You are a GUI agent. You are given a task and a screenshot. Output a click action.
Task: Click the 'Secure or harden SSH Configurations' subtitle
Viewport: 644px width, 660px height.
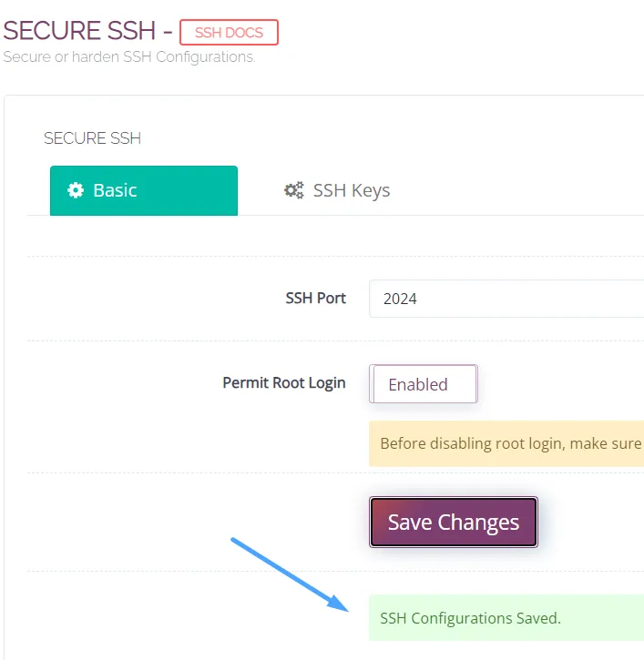(x=128, y=56)
